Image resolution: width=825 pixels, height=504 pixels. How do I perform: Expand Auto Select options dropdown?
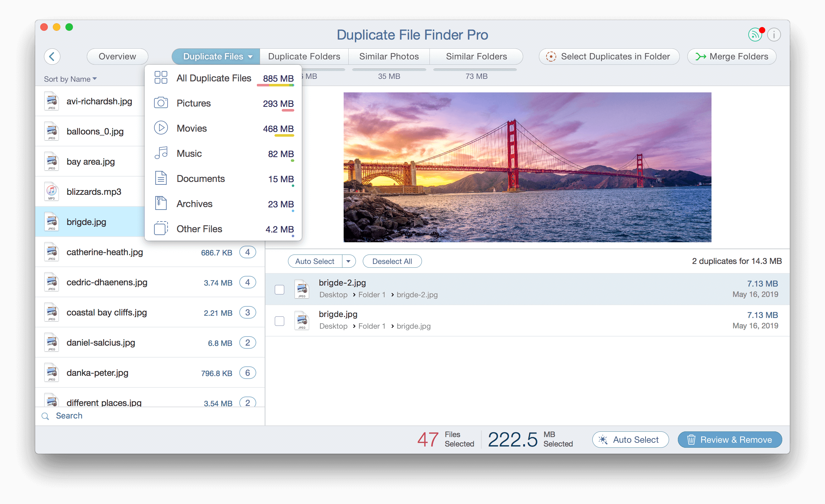pyautogui.click(x=348, y=261)
